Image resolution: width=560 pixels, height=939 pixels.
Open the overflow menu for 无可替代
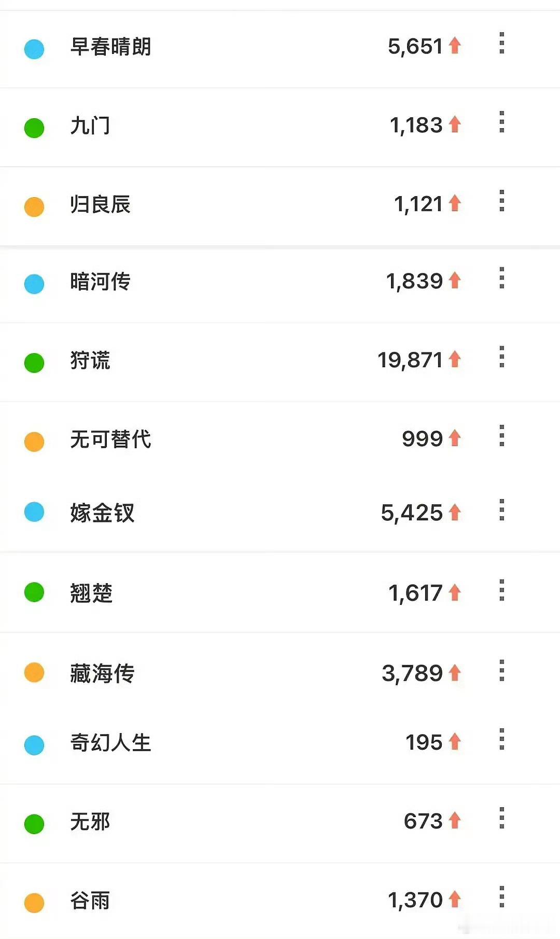[x=501, y=436]
